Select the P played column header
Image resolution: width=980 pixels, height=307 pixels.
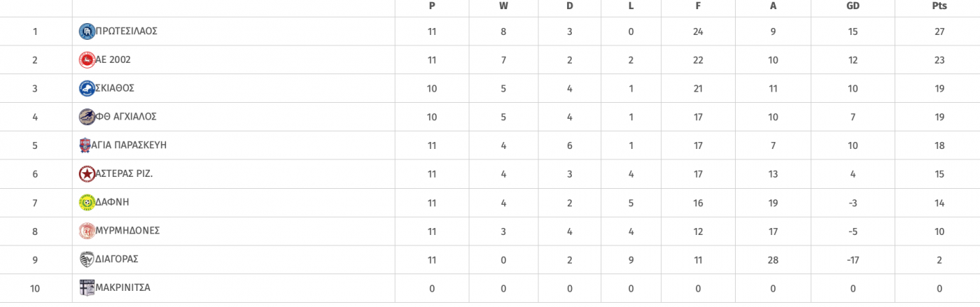click(432, 6)
